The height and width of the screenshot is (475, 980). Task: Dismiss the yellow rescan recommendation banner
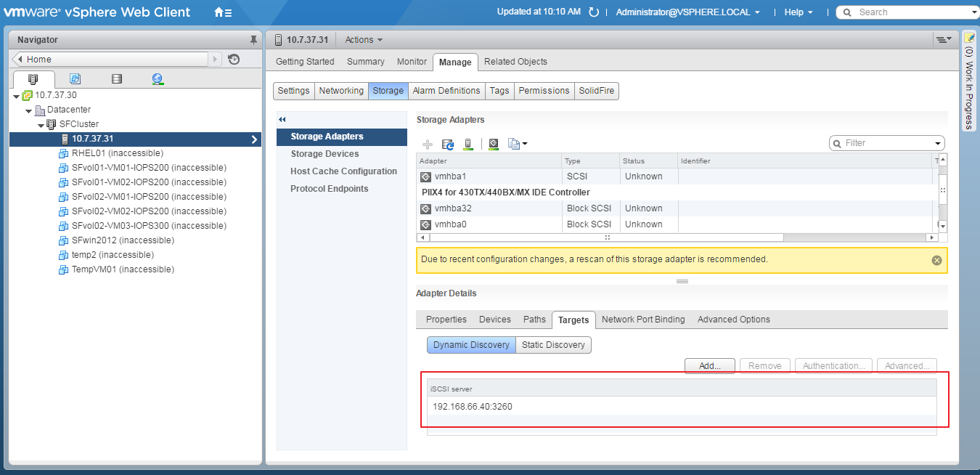click(936, 260)
